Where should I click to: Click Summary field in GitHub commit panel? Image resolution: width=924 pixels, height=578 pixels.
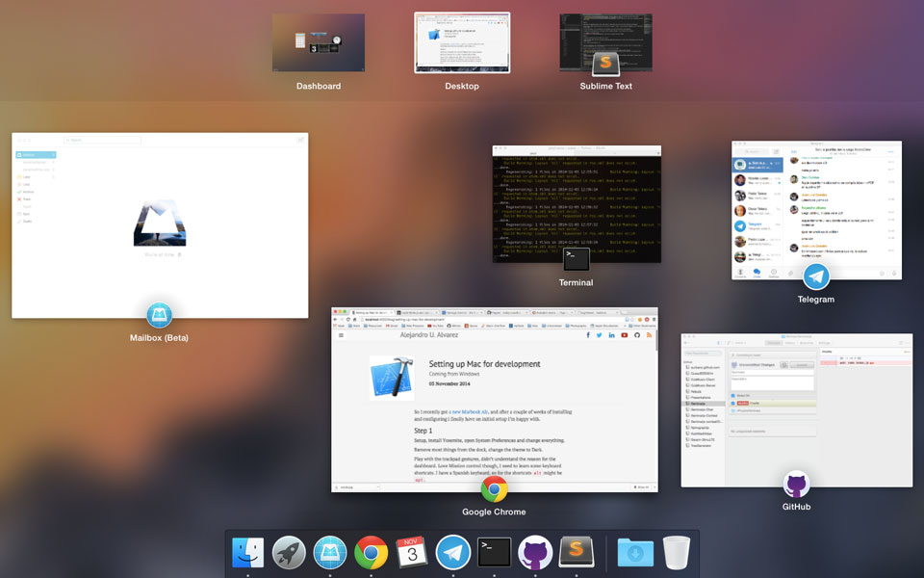[773, 372]
